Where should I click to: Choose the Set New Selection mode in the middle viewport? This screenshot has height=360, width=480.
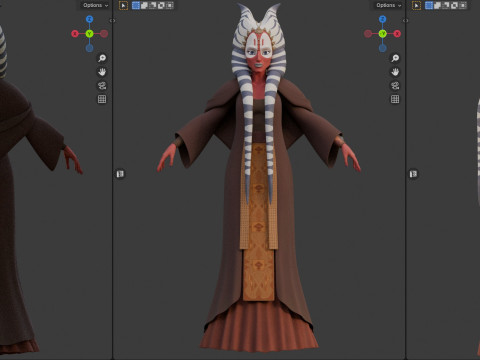click(136, 5)
